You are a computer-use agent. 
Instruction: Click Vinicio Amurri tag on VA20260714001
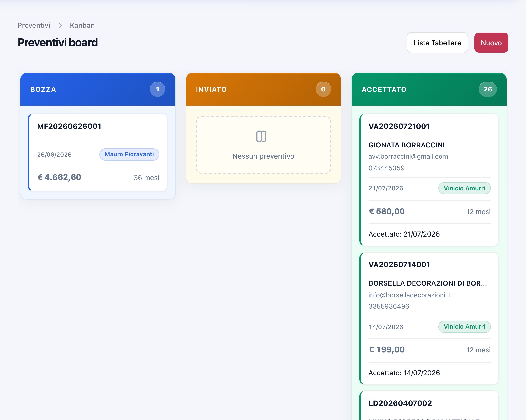coord(465,326)
